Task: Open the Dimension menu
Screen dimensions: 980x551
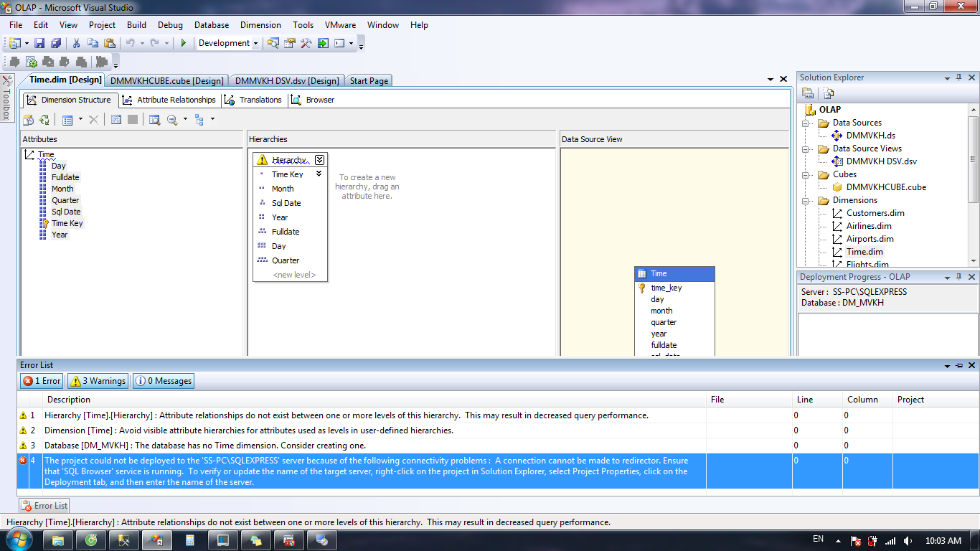Action: point(260,24)
